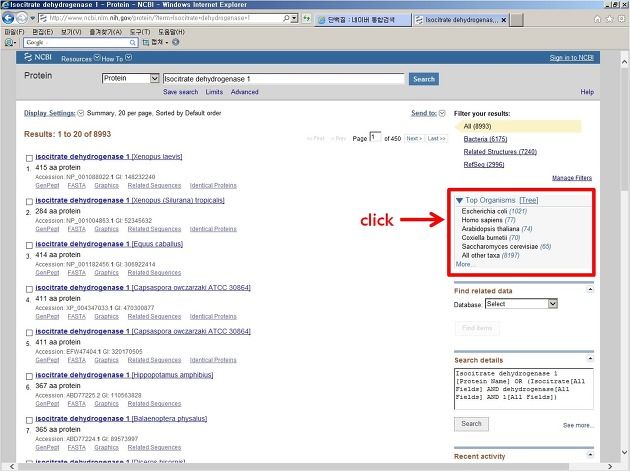Open the 보기(V) menu
The image size is (630, 472).
tap(71, 32)
